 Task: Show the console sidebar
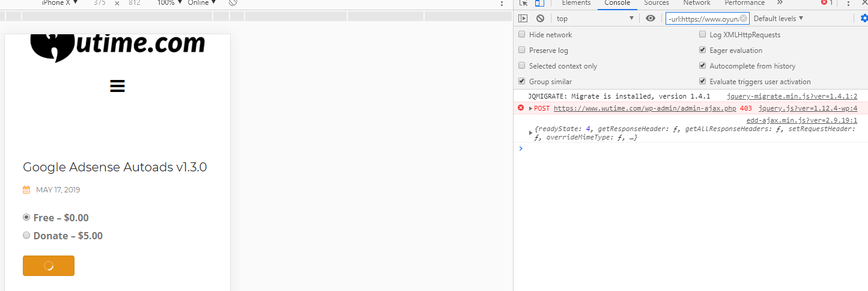523,19
